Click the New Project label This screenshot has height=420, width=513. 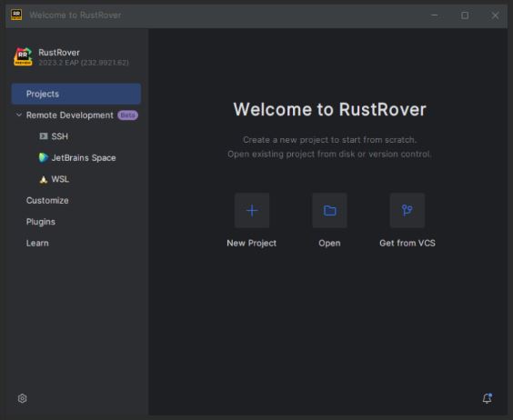252,243
